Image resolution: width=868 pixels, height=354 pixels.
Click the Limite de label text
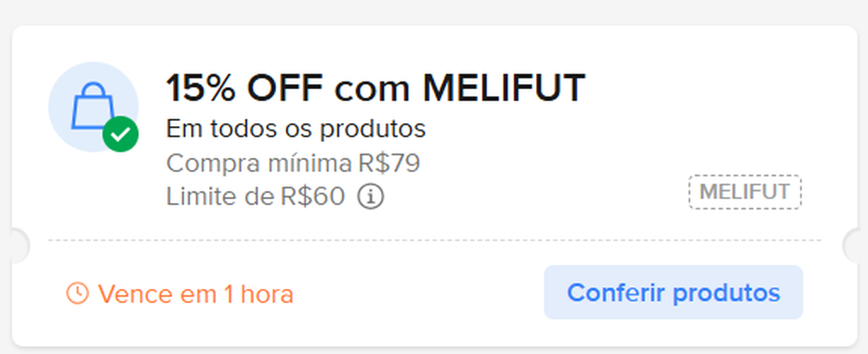click(222, 196)
